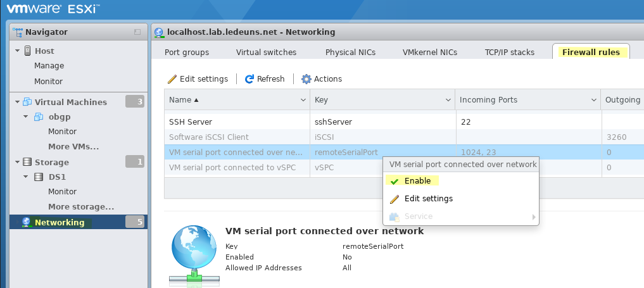
Task: Click the outgoing port 3260 cell
Action: tap(623, 137)
